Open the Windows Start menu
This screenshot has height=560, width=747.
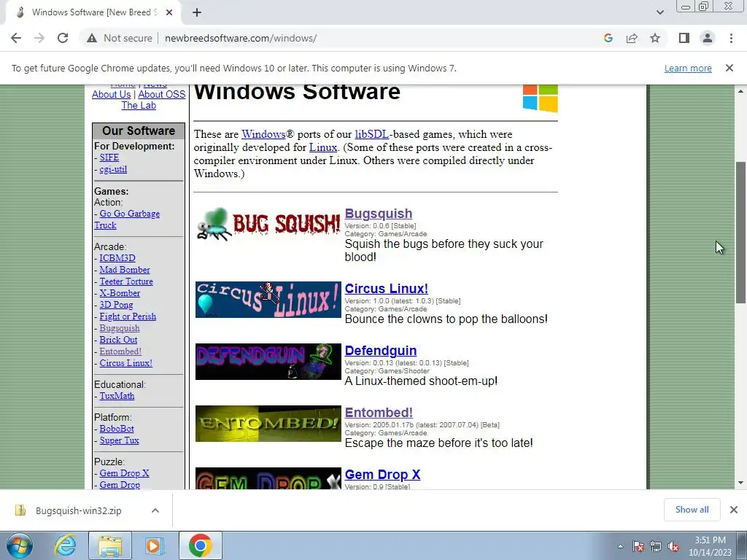(x=20, y=545)
